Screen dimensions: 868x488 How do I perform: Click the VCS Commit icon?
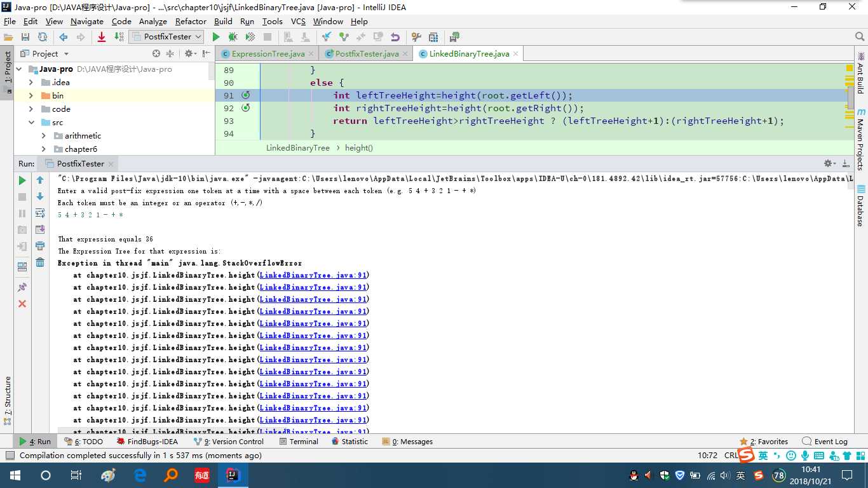pos(344,37)
